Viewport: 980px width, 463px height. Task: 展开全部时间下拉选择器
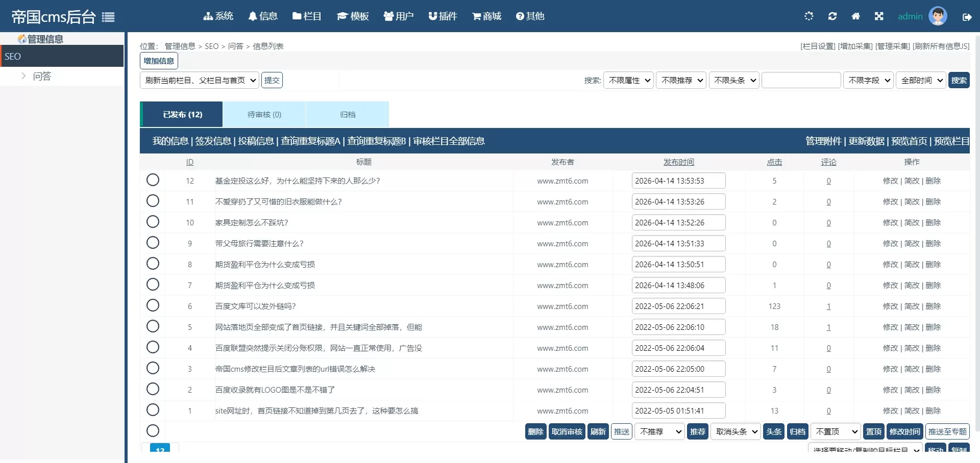[x=921, y=80]
